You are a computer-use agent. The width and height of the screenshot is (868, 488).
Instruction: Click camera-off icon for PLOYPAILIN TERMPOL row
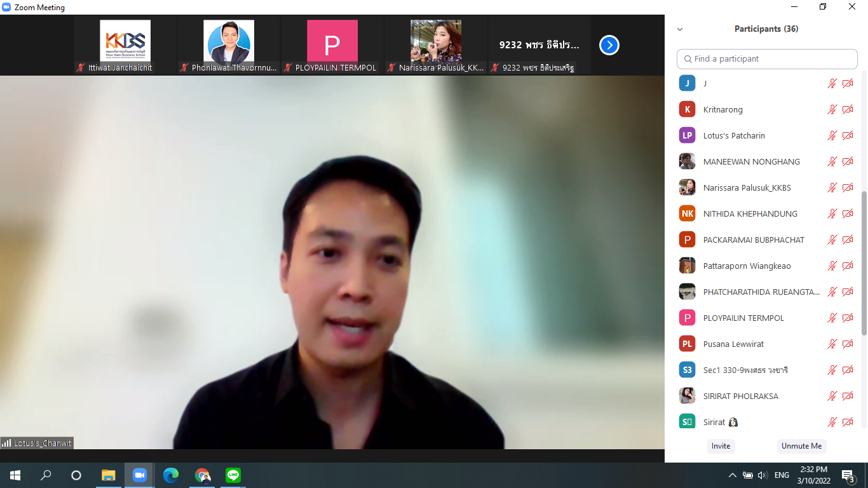848,318
